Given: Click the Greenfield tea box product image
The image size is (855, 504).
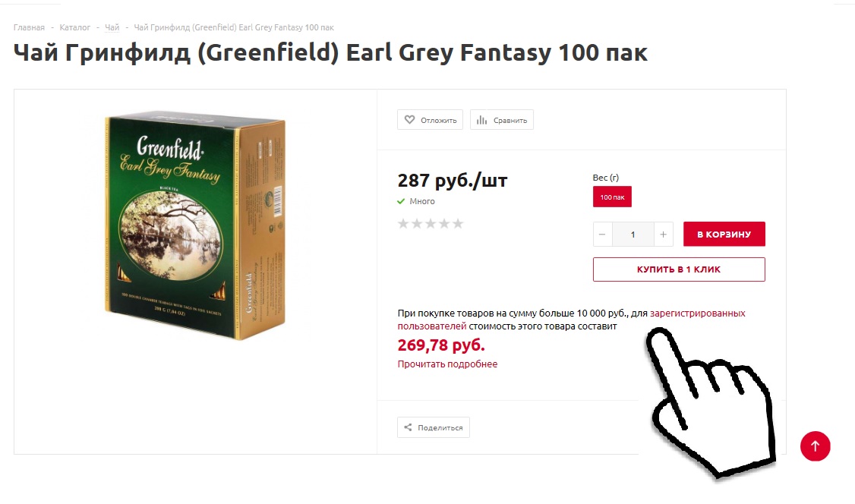Looking at the screenshot, I should pos(194,225).
